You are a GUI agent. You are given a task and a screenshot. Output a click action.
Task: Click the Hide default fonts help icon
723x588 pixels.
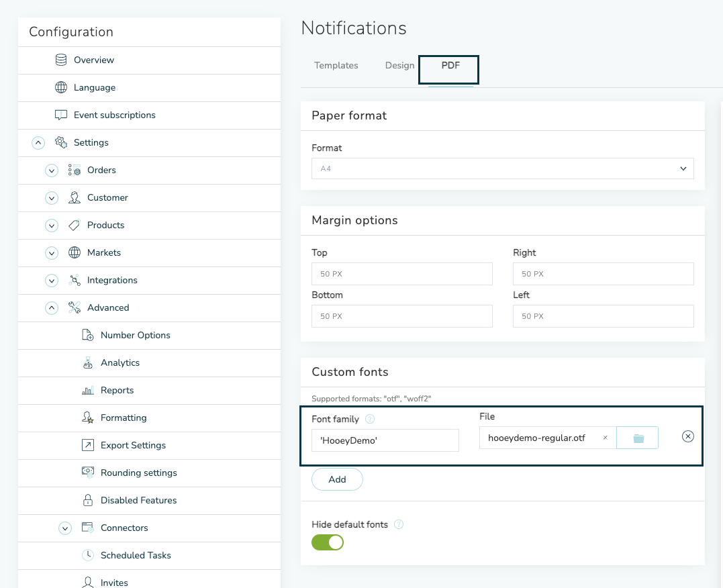coord(399,524)
